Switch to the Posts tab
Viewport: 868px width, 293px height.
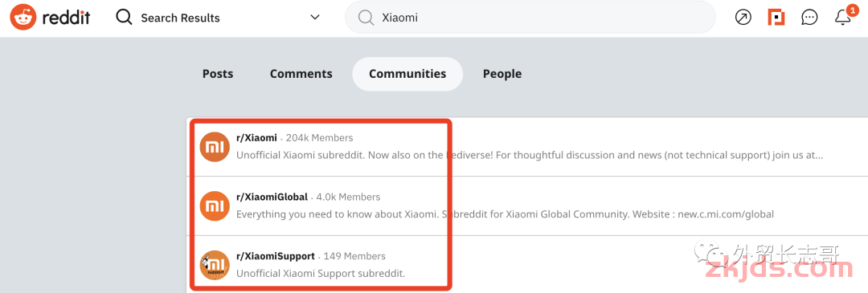pos(218,74)
